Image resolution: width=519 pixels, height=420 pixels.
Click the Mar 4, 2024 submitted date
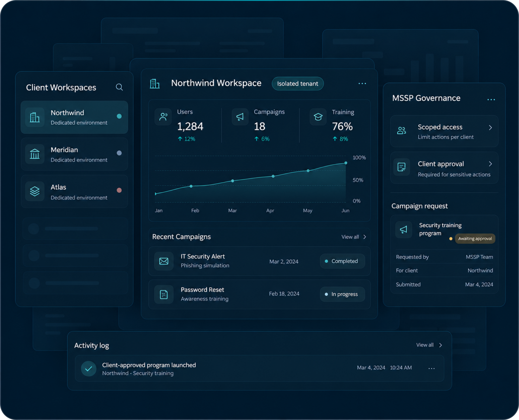pos(479,285)
